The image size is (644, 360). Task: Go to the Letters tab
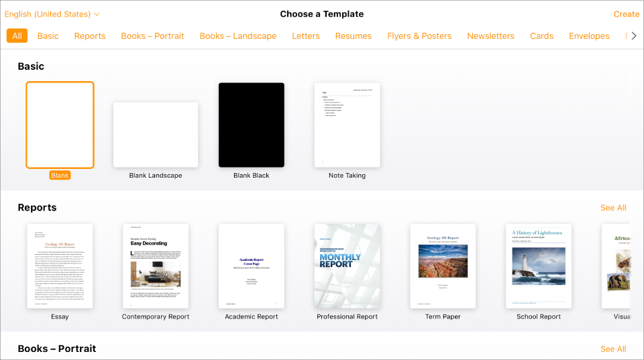click(x=306, y=36)
